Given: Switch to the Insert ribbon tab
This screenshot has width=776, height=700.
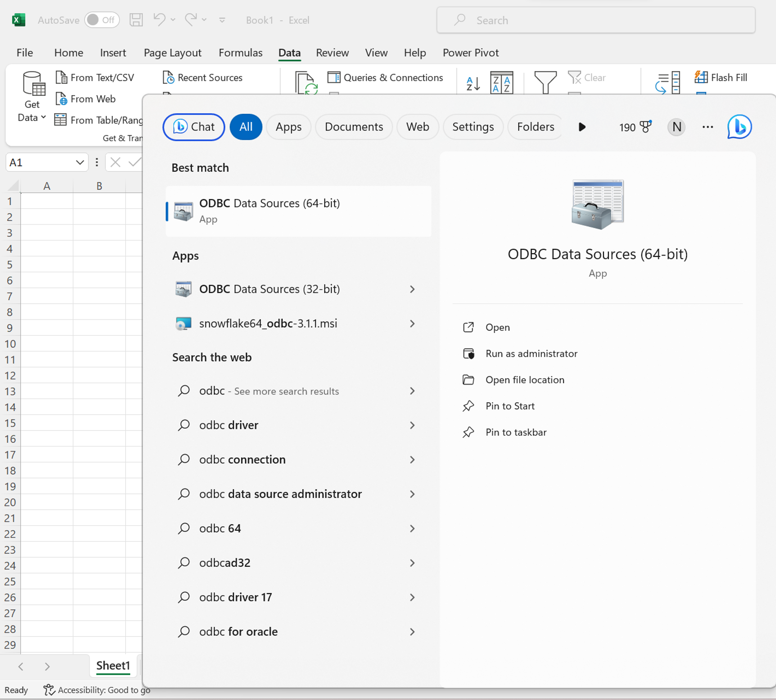Looking at the screenshot, I should point(113,53).
